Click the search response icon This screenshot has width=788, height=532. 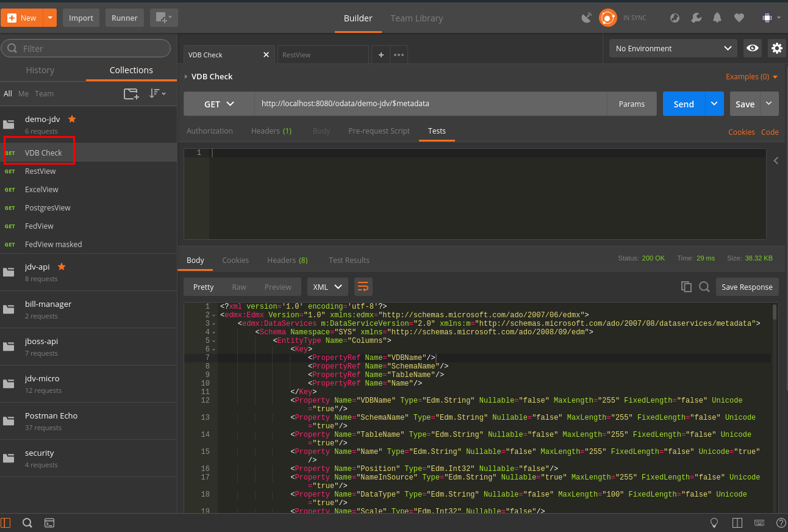pyautogui.click(x=704, y=287)
